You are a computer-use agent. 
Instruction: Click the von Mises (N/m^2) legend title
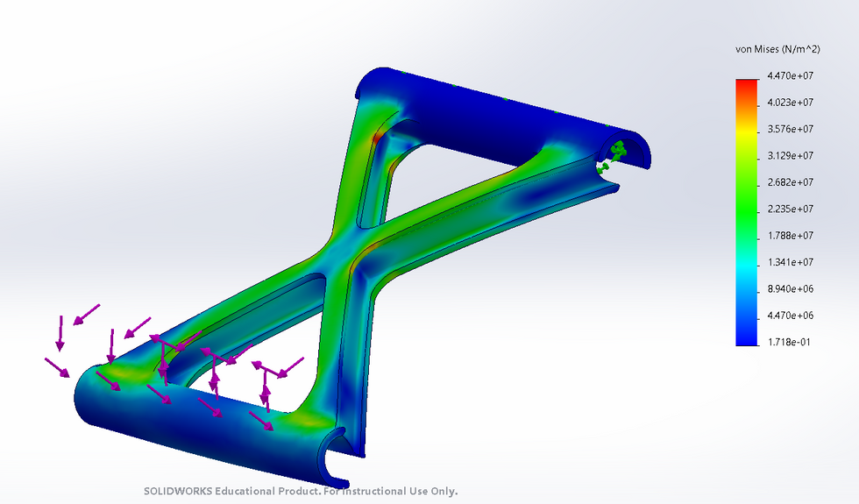tap(777, 49)
